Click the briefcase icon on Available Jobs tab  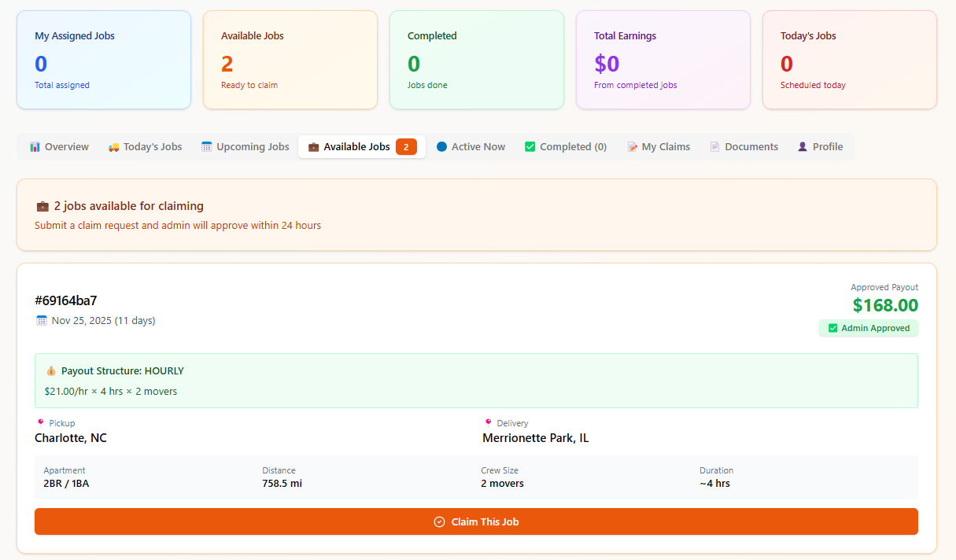(x=313, y=147)
